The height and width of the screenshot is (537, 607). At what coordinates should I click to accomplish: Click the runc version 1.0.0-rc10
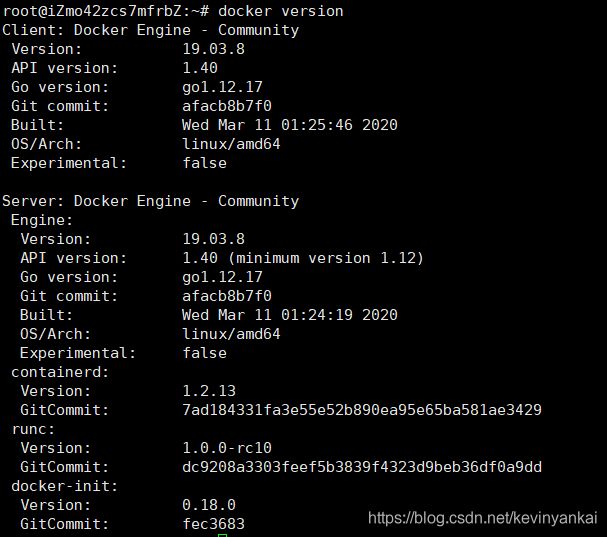click(x=227, y=448)
